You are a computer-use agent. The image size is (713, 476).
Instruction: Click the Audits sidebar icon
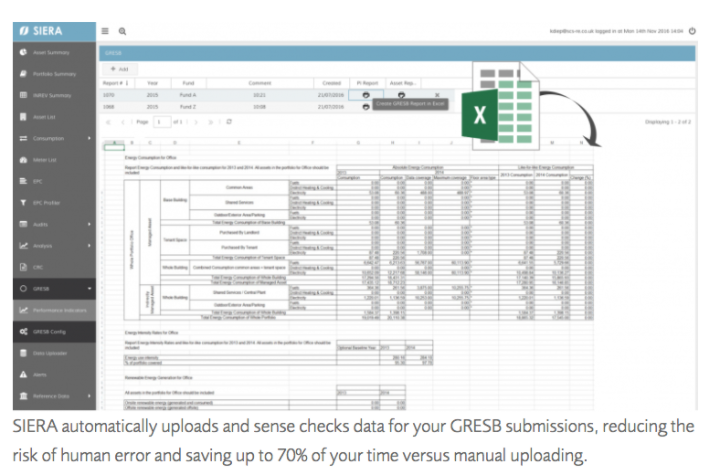point(23,224)
